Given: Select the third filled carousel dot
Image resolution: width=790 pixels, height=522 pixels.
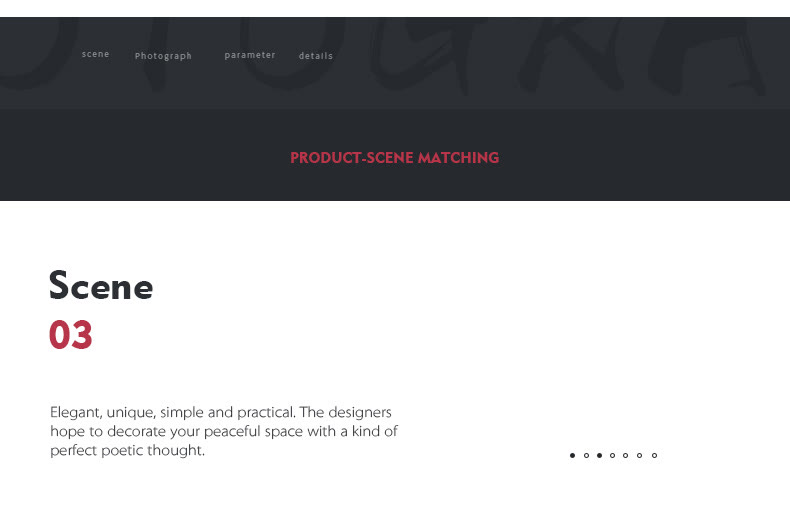Looking at the screenshot, I should tap(600, 455).
